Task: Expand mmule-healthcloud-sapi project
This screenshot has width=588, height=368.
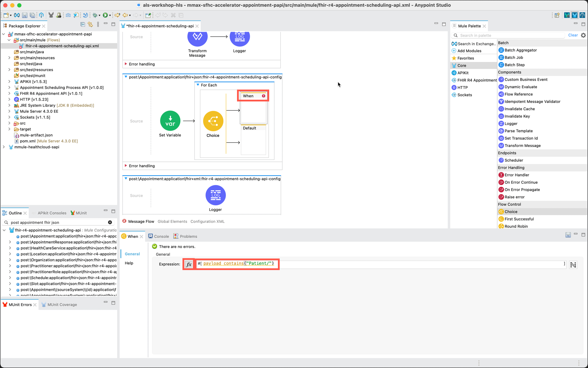Action: point(4,147)
